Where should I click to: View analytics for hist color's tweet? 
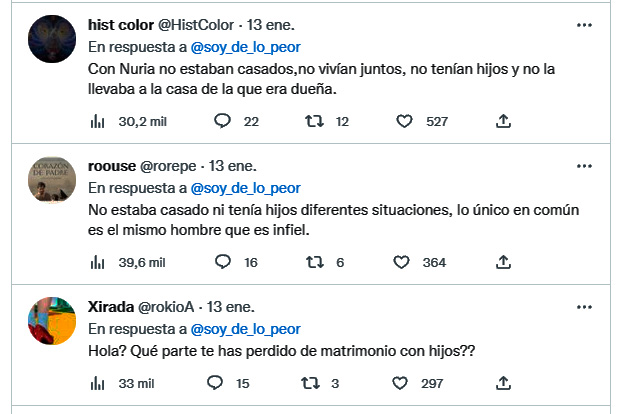[x=98, y=121]
